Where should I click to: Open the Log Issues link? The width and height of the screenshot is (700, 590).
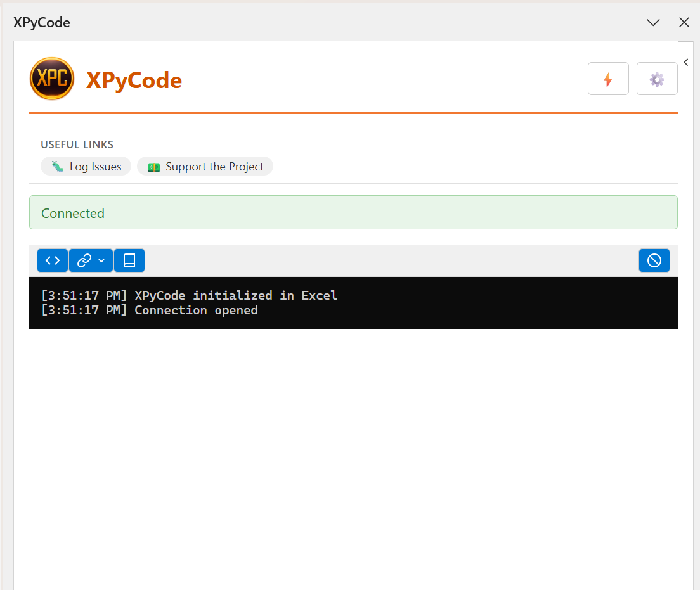(x=95, y=167)
